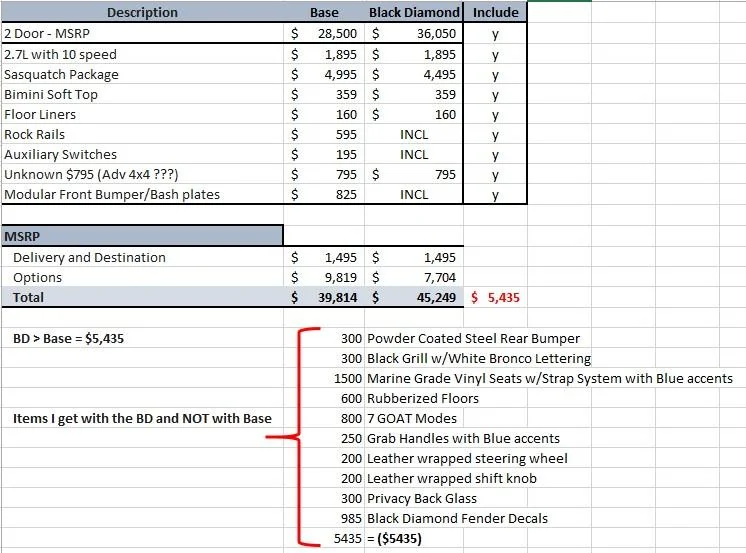Click the 'Rubberized Floors' cell
The width and height of the screenshot is (746, 553).
point(423,398)
